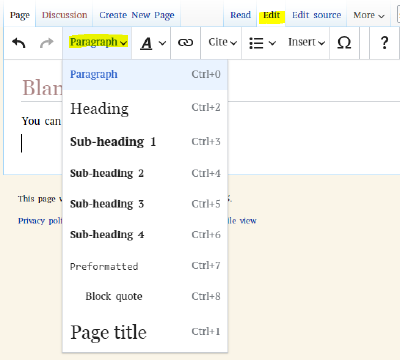Click the redo arrow icon
Screen dimensions: 400x360
46,43
